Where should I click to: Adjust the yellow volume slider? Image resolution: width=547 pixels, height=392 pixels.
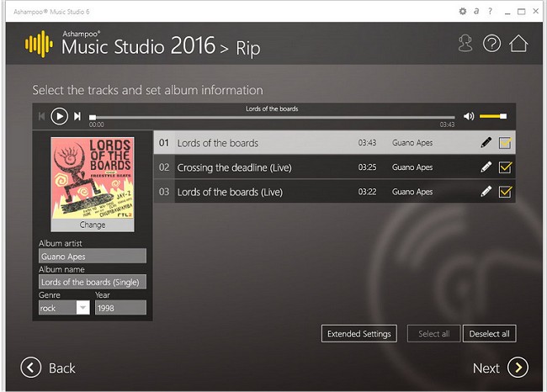493,116
